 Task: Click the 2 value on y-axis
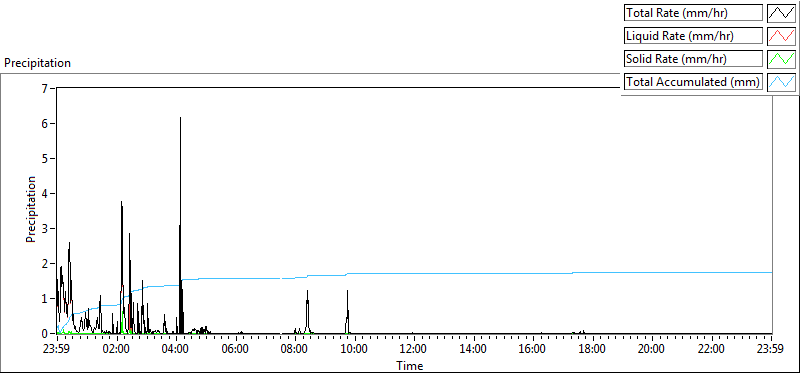tap(44, 263)
